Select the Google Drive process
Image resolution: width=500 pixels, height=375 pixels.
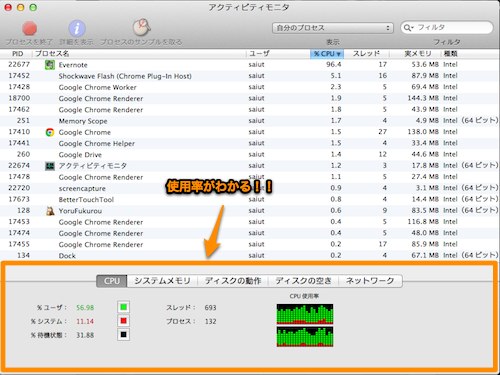click(249, 155)
